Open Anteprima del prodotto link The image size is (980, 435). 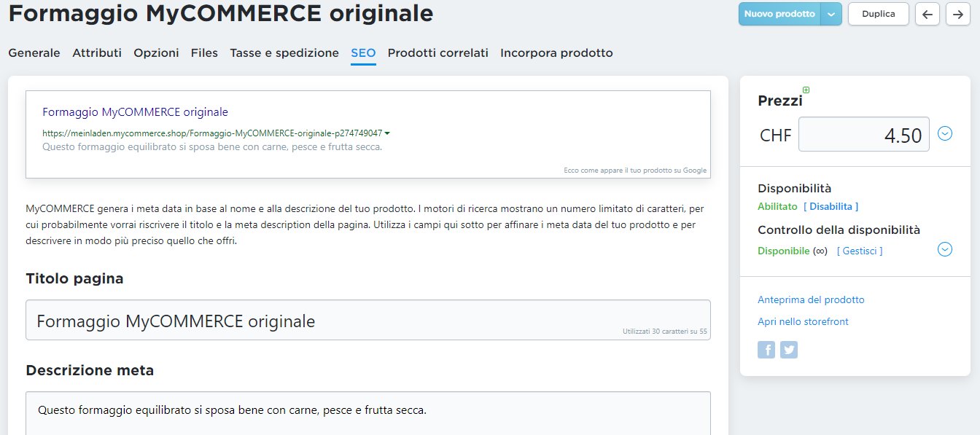coord(811,299)
